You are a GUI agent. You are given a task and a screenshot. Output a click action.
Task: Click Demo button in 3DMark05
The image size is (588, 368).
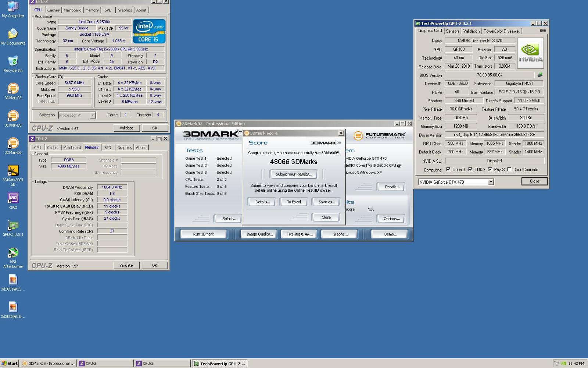(x=390, y=234)
